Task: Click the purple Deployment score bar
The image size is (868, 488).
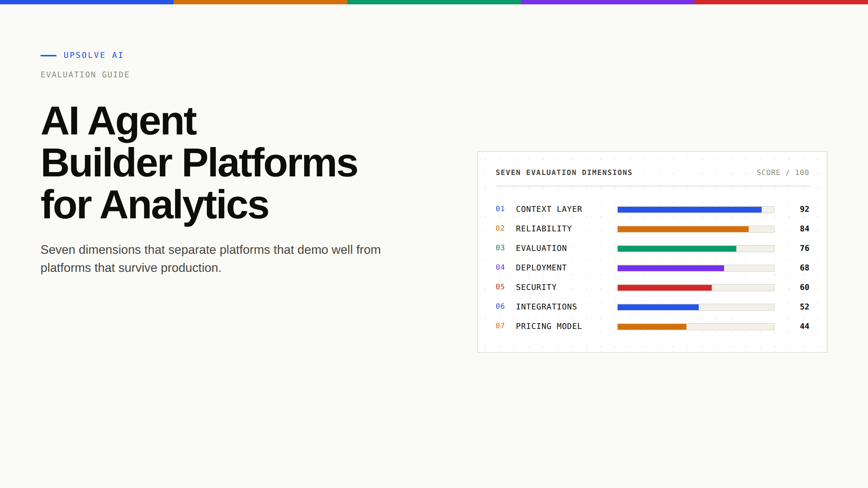Action: click(x=671, y=268)
